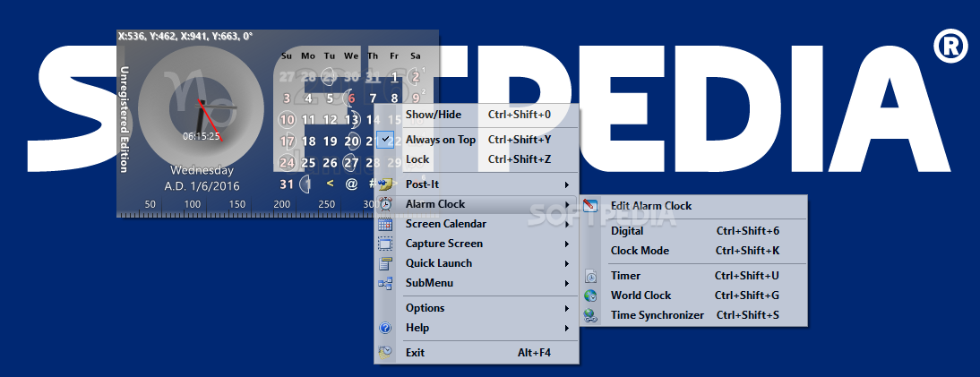Expand the Quick Launch submenu arrow

coord(567,263)
